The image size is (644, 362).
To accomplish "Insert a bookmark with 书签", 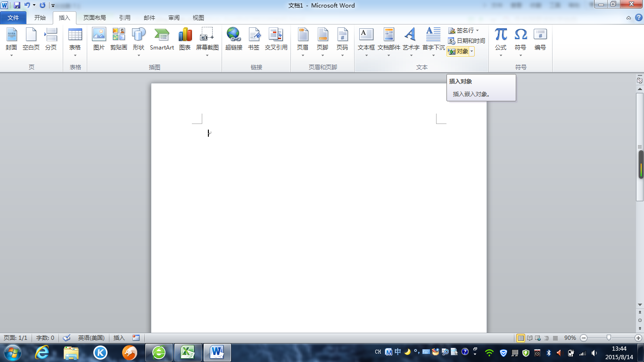I will coord(254,39).
